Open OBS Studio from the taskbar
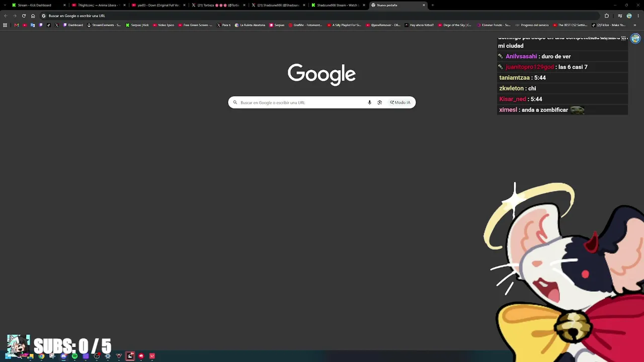Screen dimensions: 644x362 [x=97, y=356]
